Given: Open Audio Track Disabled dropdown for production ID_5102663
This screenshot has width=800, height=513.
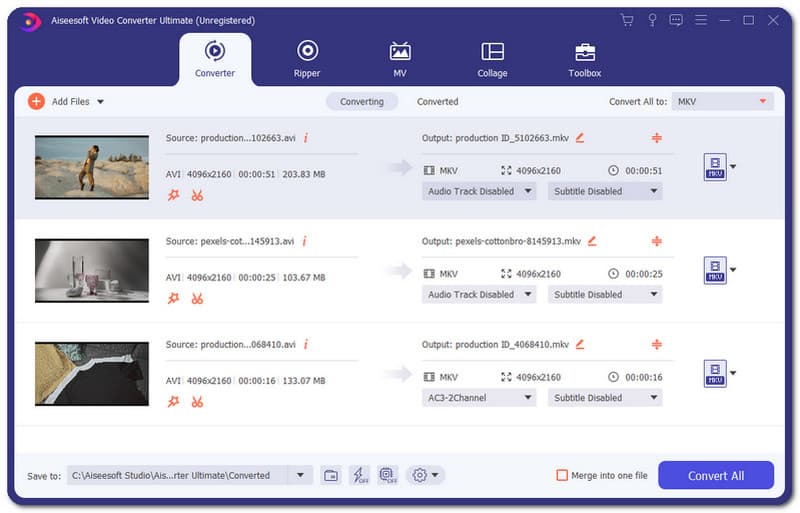Looking at the screenshot, I should (479, 191).
